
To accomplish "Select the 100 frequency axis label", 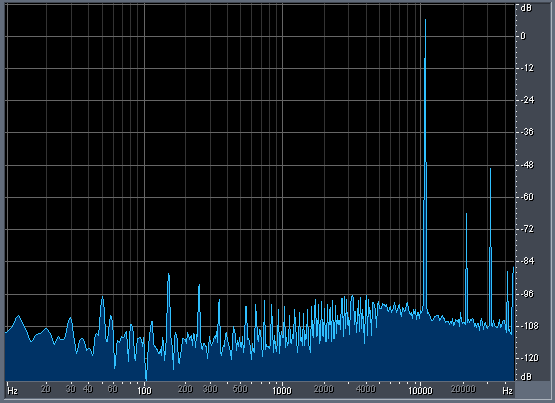I will (x=144, y=390).
